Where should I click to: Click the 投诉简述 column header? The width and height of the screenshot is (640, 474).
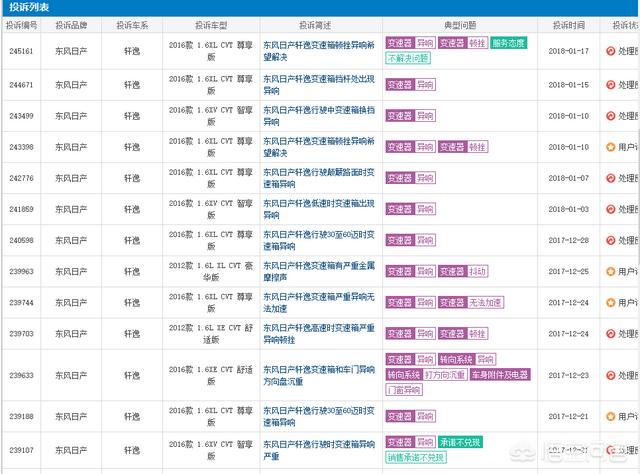315,25
